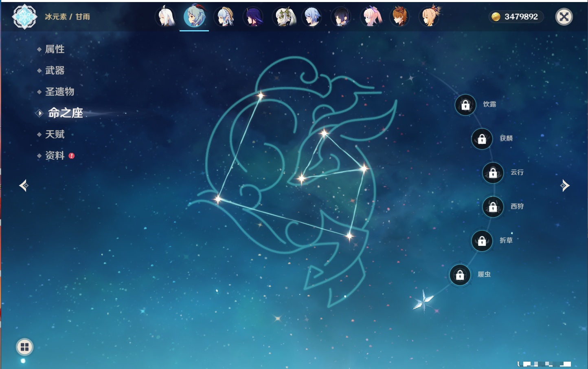Switch to the straw-hat Ayaka avatar

[x=224, y=17]
